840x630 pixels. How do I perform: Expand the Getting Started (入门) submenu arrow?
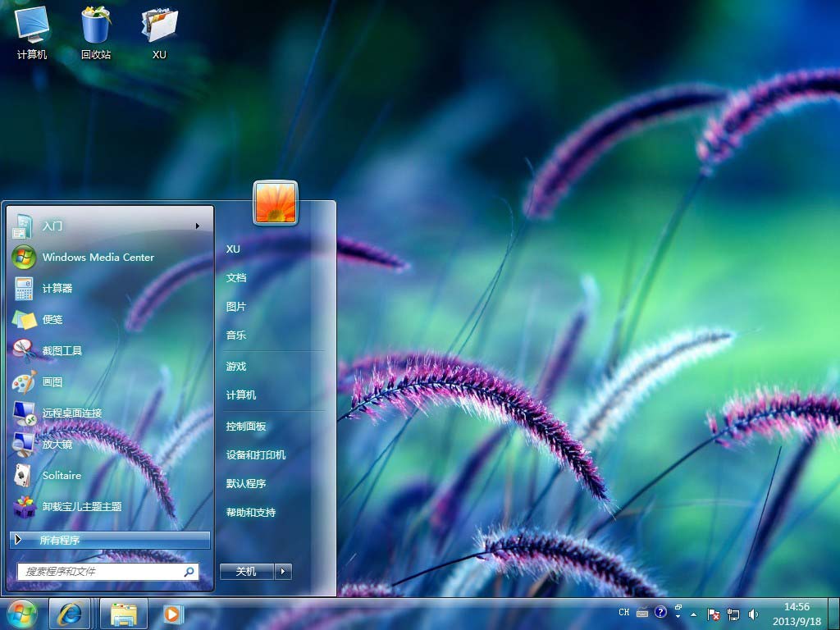tap(198, 226)
